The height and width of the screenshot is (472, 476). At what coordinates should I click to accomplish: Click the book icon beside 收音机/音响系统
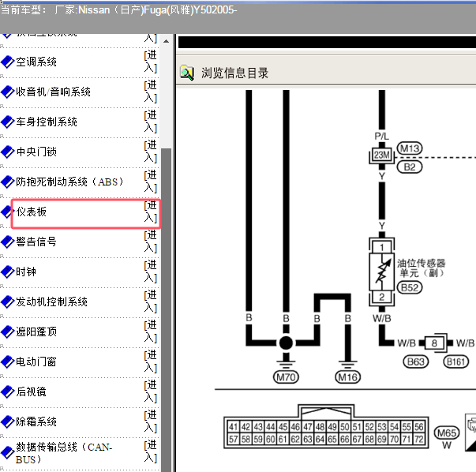(7, 92)
